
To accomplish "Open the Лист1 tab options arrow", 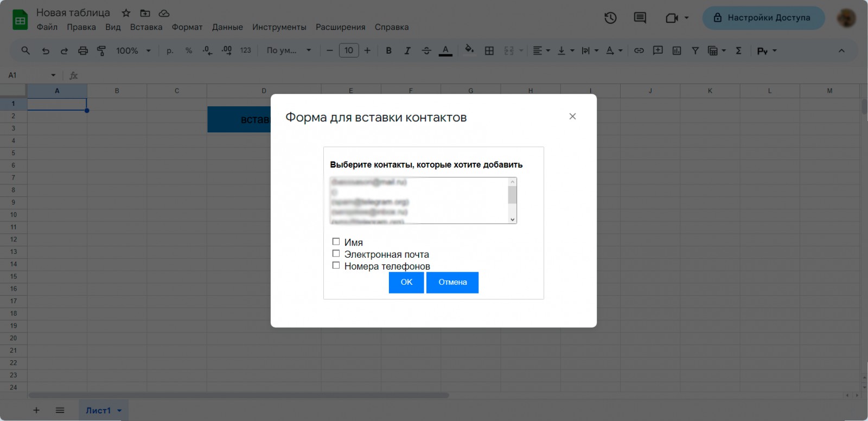I will point(119,411).
